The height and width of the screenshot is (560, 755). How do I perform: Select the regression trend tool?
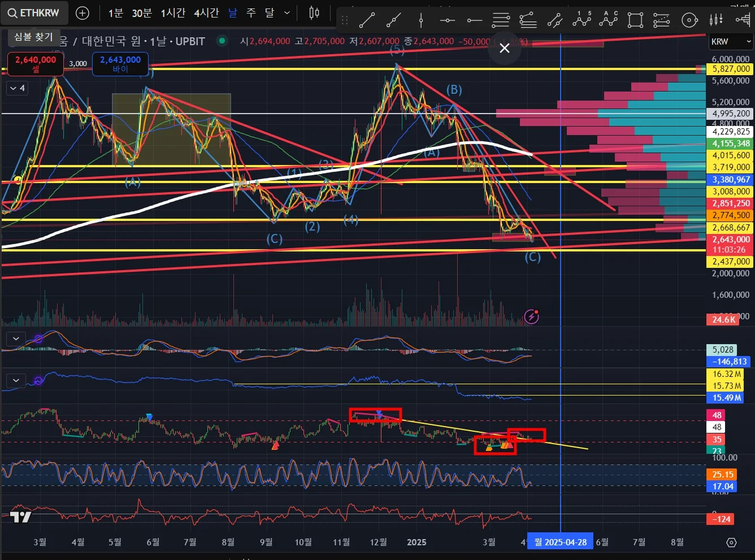pos(662,21)
